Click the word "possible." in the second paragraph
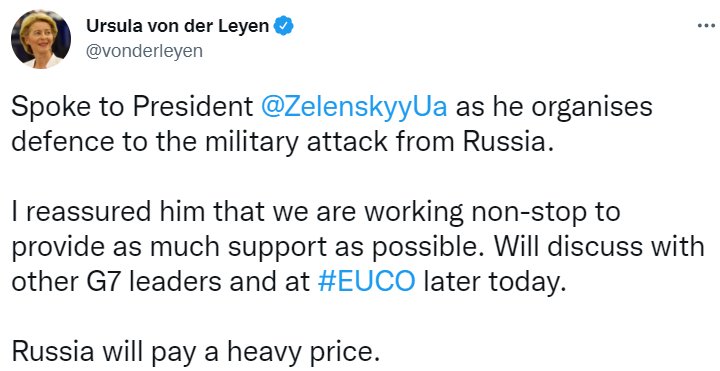720x371 pixels. coord(428,248)
